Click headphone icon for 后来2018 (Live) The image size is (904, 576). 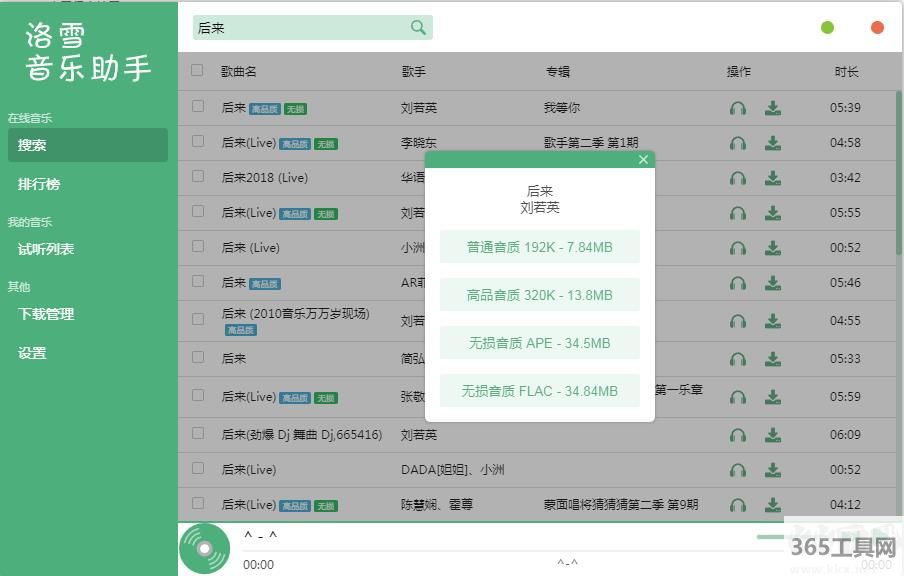point(738,178)
